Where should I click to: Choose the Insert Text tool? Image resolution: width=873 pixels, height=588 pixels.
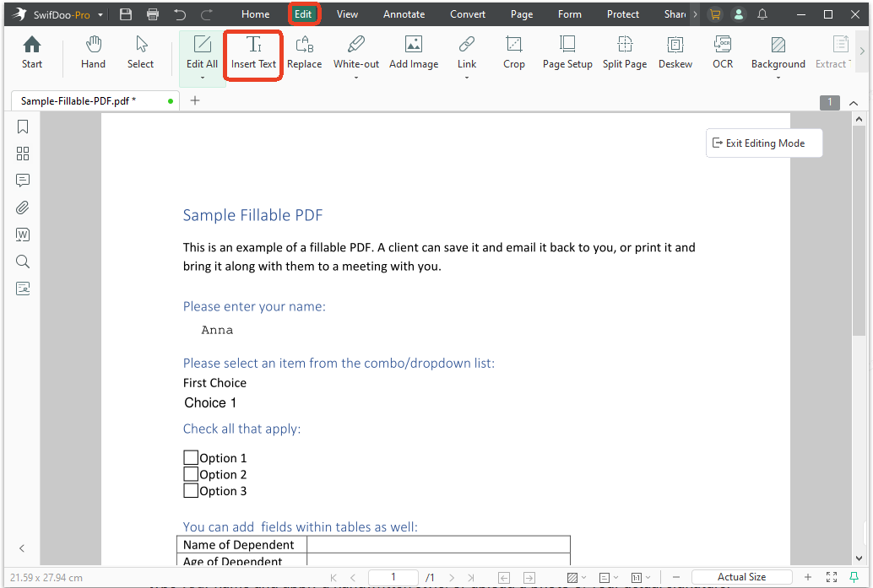[254, 52]
